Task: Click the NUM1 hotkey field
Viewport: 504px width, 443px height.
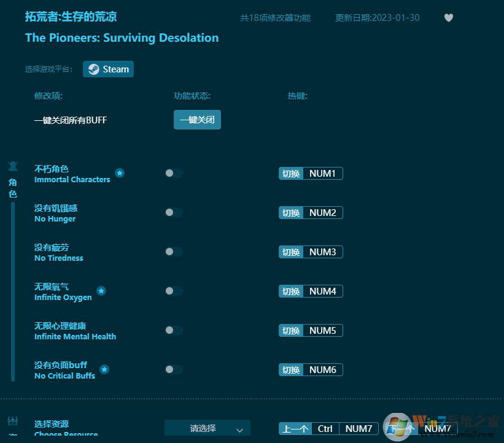Action: [323, 174]
